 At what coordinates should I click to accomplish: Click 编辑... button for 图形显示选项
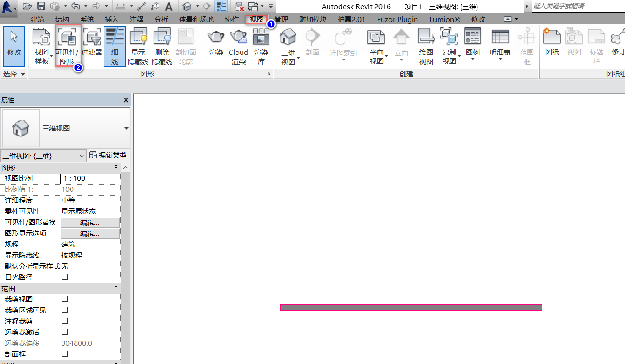click(90, 234)
